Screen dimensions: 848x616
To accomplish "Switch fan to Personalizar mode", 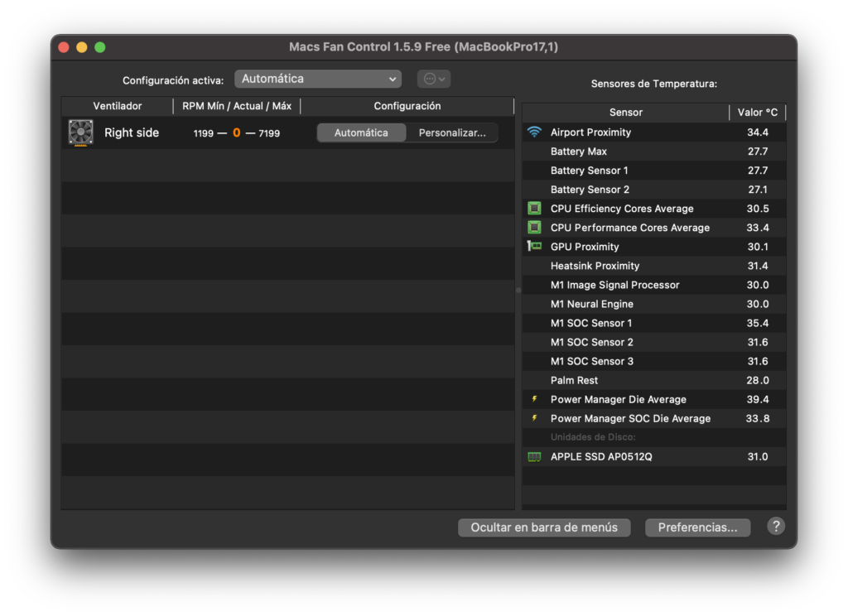I will (x=452, y=132).
